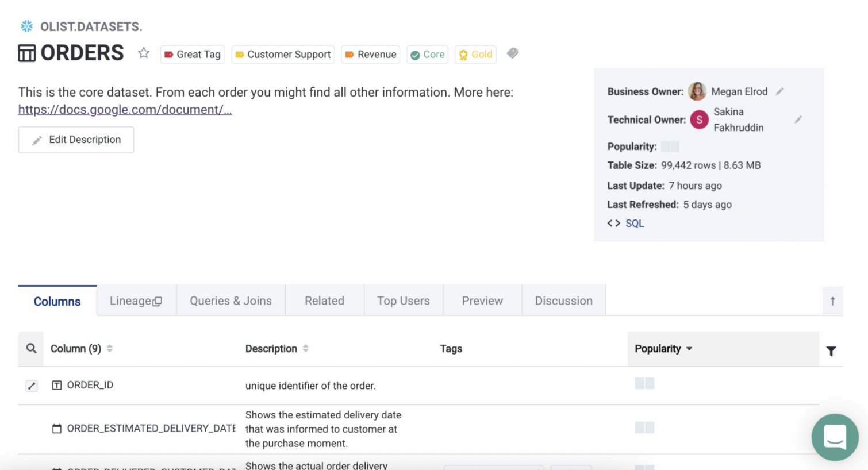
Task: Click the SQL code brackets icon
Action: [613, 223]
